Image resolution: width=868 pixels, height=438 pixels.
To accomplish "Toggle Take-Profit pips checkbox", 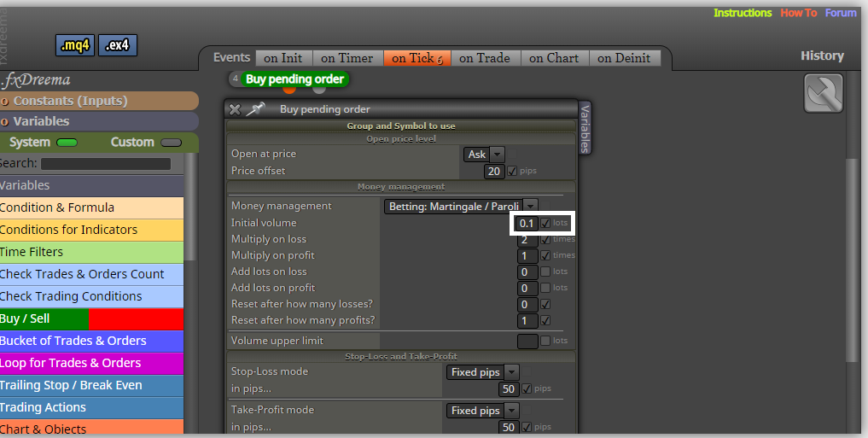I will click(x=527, y=426).
